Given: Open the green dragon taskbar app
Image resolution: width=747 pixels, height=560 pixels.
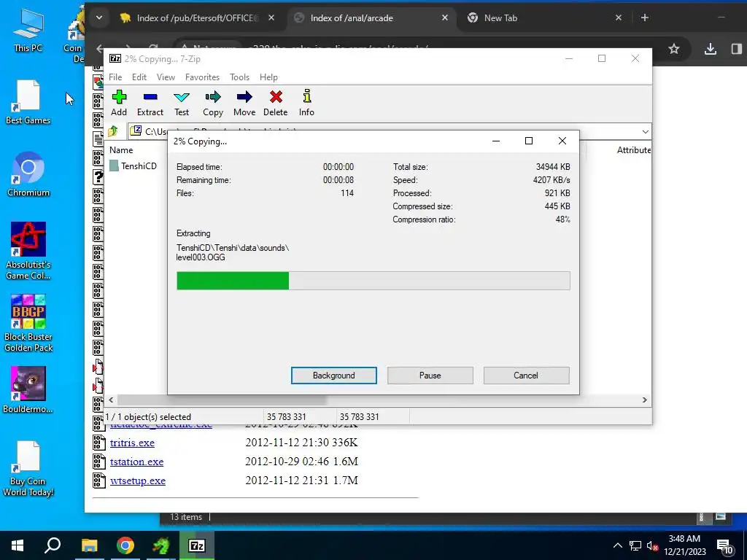Looking at the screenshot, I should [x=161, y=545].
